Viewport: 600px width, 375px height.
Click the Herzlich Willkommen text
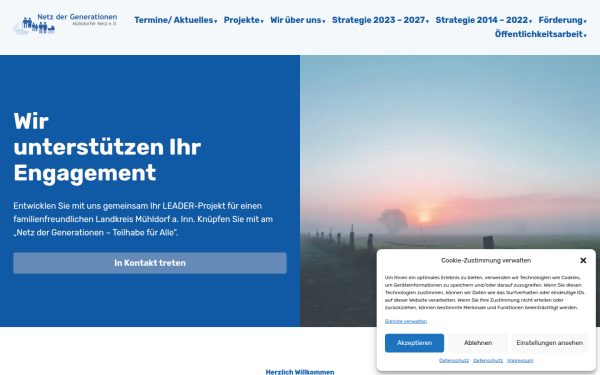(x=300, y=372)
